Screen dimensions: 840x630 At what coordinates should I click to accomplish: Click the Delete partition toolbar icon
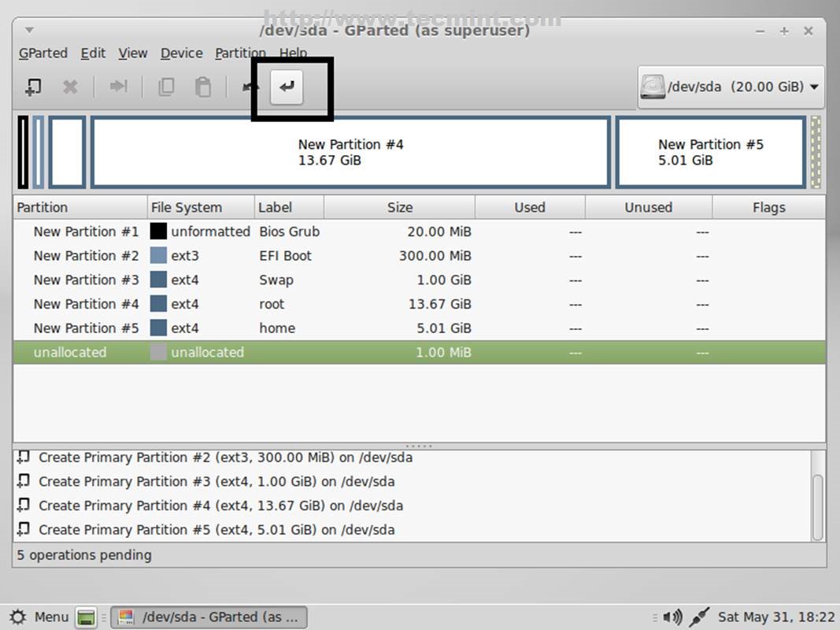pos(70,87)
